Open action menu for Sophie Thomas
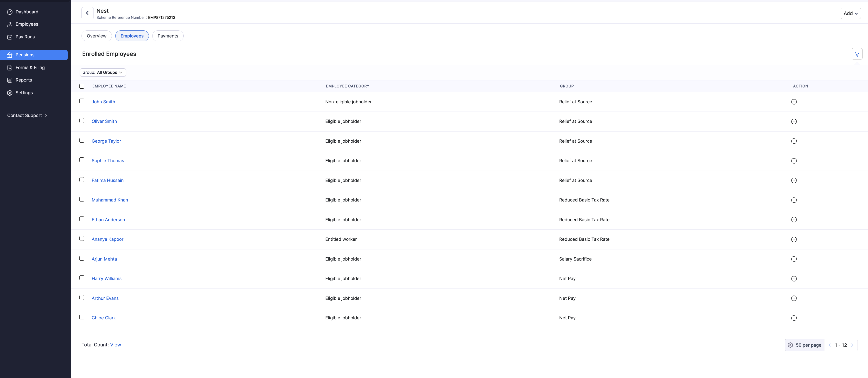Image resolution: width=868 pixels, height=378 pixels. [794, 161]
